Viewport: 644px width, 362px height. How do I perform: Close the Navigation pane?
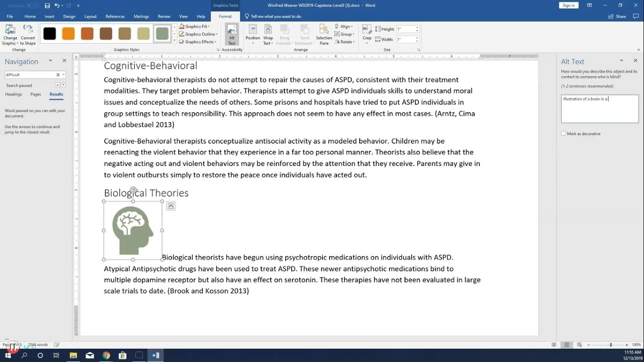pyautogui.click(x=64, y=61)
